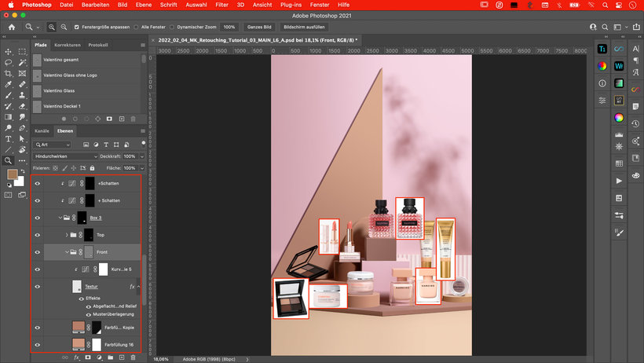Viewport: 644px width, 363px height.
Task: Hide the Front group
Action: [x=38, y=252]
